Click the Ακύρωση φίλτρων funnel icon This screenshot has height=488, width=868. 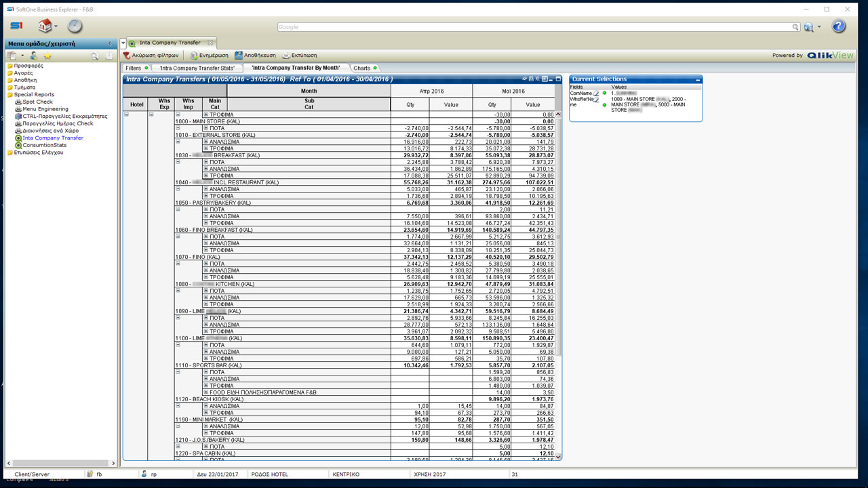(x=127, y=56)
